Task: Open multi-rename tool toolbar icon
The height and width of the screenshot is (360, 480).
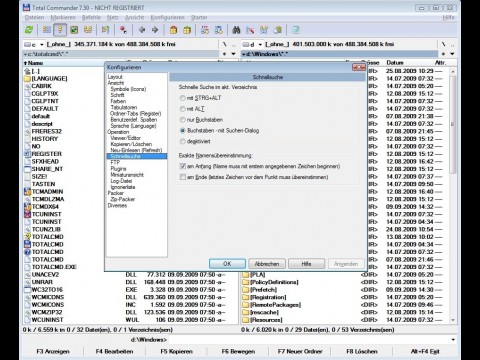Action: click(x=250, y=30)
